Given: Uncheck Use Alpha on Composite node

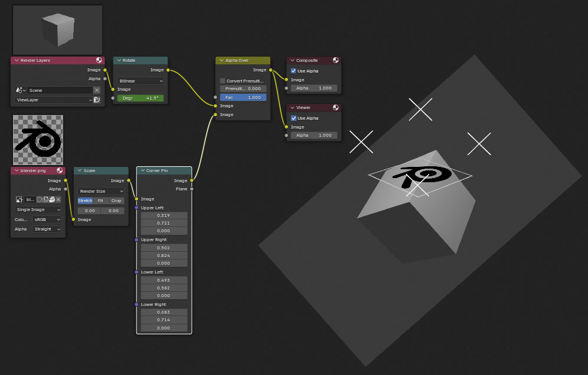Looking at the screenshot, I should [x=293, y=71].
